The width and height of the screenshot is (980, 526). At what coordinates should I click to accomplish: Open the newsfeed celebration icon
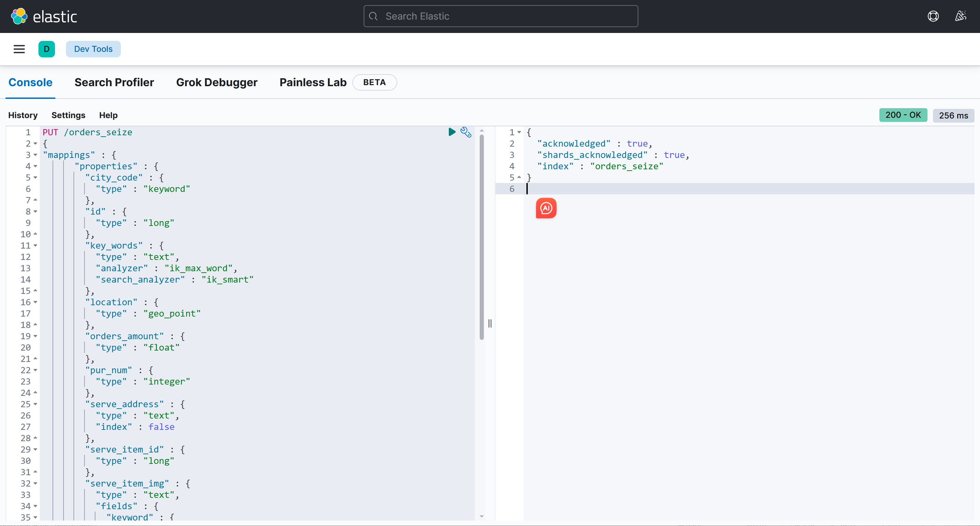click(x=960, y=16)
